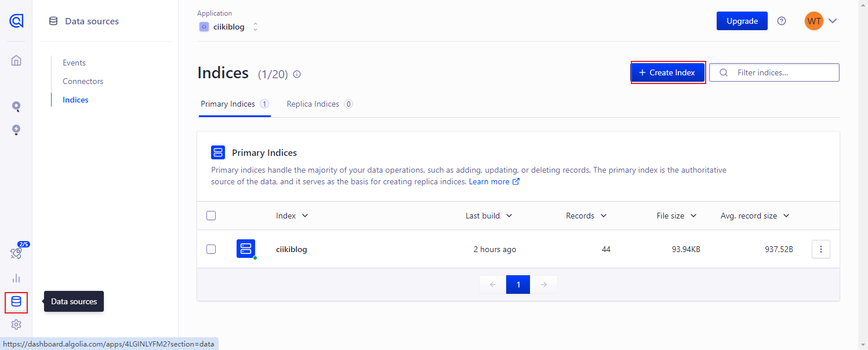Click the 937.52B average record size value
The image size is (868, 350).
coord(779,249)
